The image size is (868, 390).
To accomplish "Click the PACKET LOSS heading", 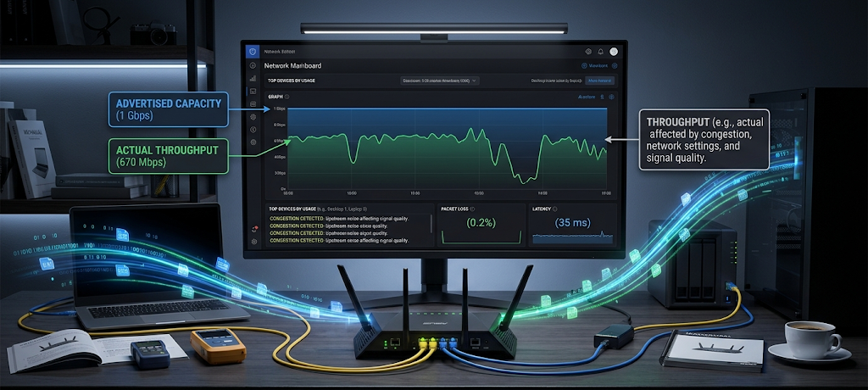I will 454,209.
